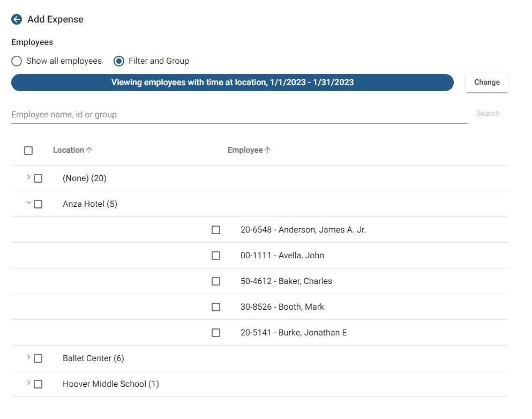The width and height of the screenshot is (532, 419).
Task: Click the text 50-4612 - Baker, Charles
Action: coord(286,281)
